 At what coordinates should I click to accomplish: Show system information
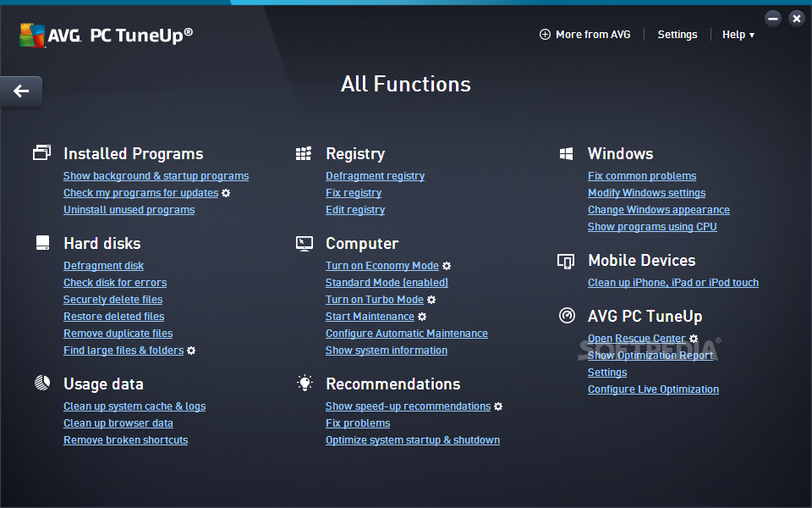click(x=387, y=351)
